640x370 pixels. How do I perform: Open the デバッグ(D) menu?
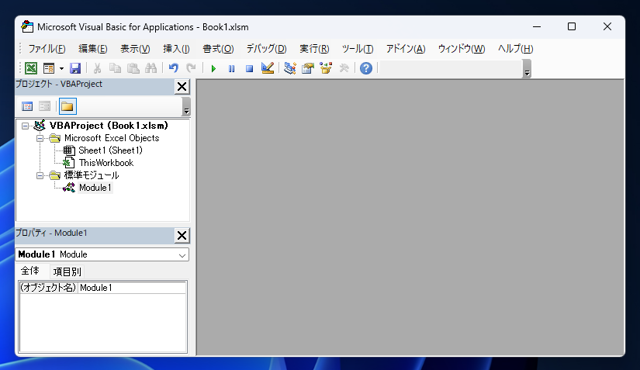click(266, 49)
